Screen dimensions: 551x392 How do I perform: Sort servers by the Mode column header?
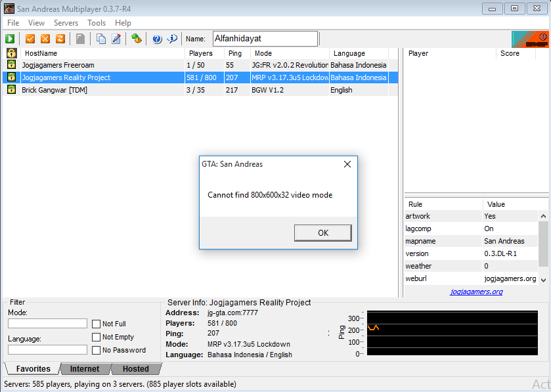point(290,53)
